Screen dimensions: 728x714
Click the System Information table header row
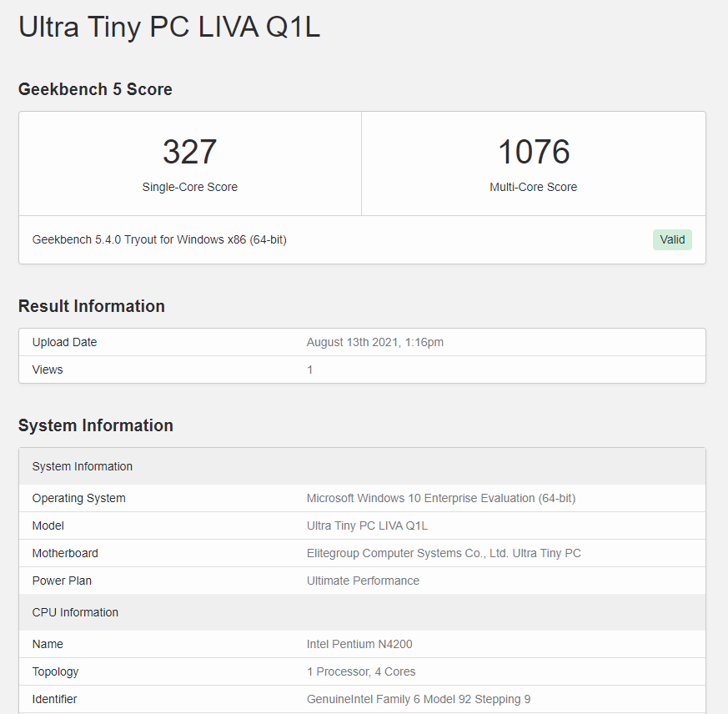(x=362, y=466)
